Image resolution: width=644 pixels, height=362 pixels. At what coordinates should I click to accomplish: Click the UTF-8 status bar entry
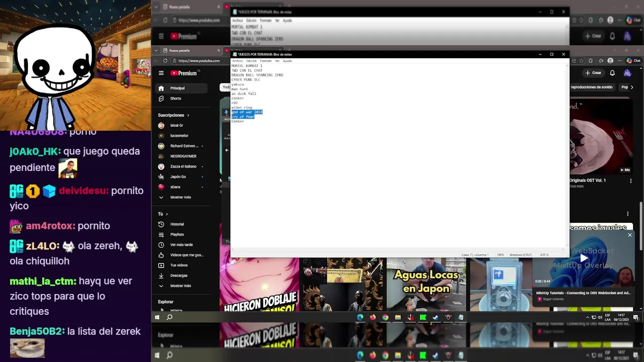(x=544, y=255)
